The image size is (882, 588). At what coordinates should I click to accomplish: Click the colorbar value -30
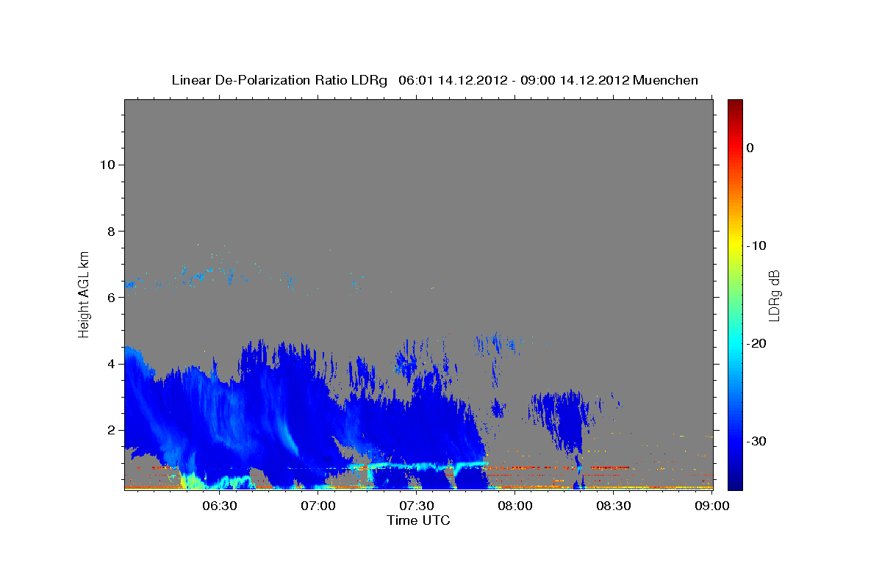coord(757,441)
